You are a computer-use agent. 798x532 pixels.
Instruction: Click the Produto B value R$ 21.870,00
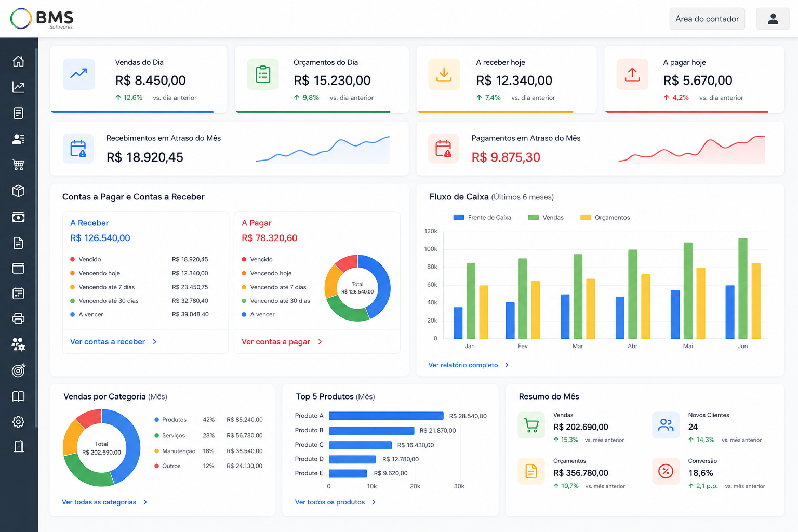(437, 431)
